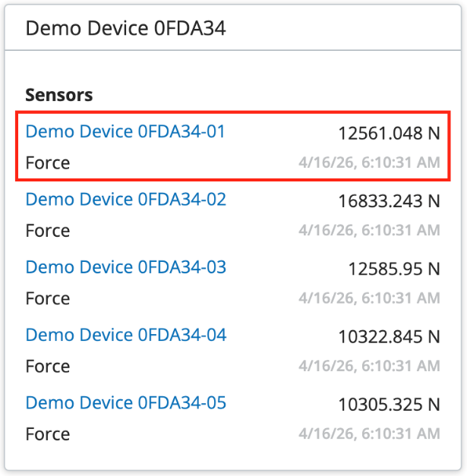The width and height of the screenshot is (467, 476).
Task: Select the 12561.048 N reading value
Action: 389,134
